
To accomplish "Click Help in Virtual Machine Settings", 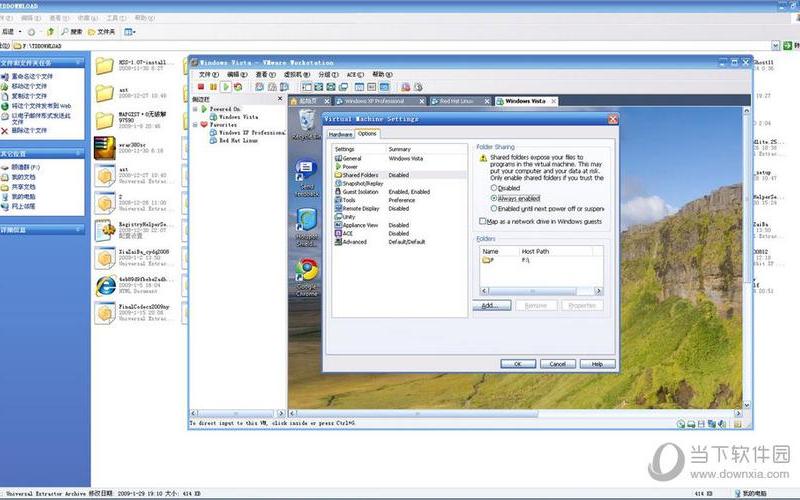I will (597, 364).
